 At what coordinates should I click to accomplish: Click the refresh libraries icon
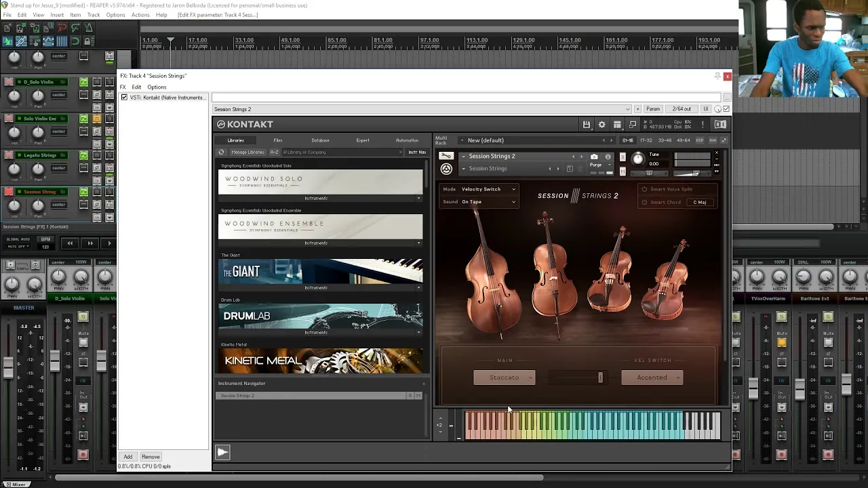click(x=221, y=152)
